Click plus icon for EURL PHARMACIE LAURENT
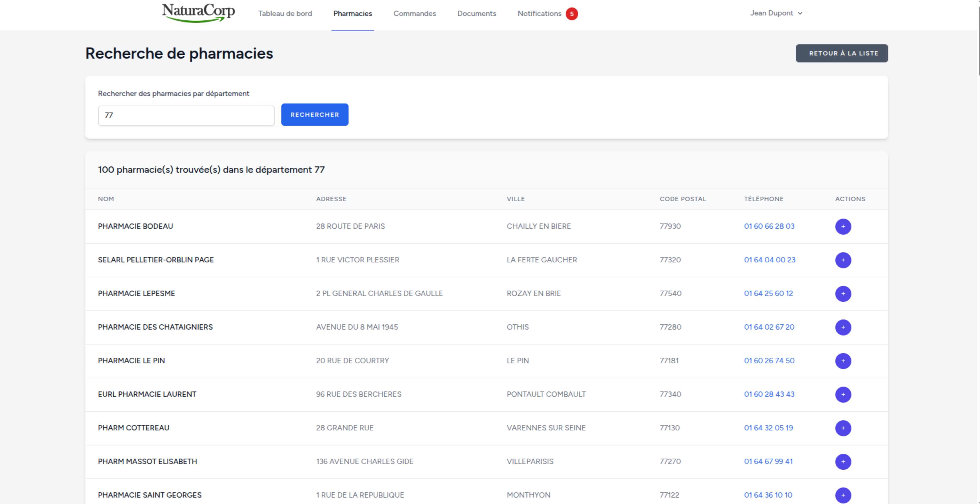 point(843,394)
